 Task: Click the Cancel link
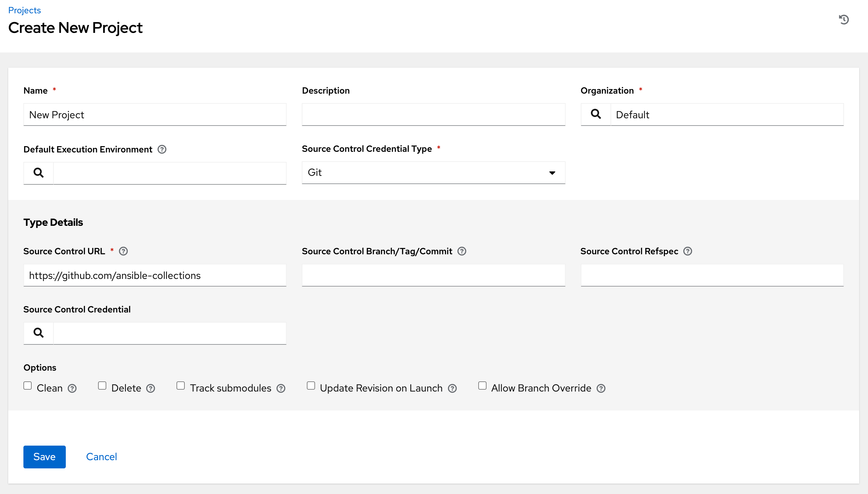coord(101,457)
